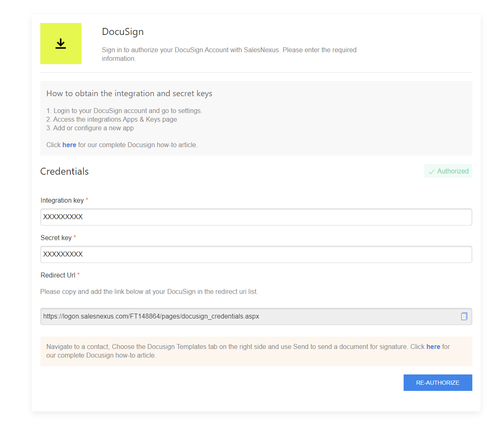This screenshot has height=425, width=504.
Task: Focus the Integration key input field
Action: 256,217
